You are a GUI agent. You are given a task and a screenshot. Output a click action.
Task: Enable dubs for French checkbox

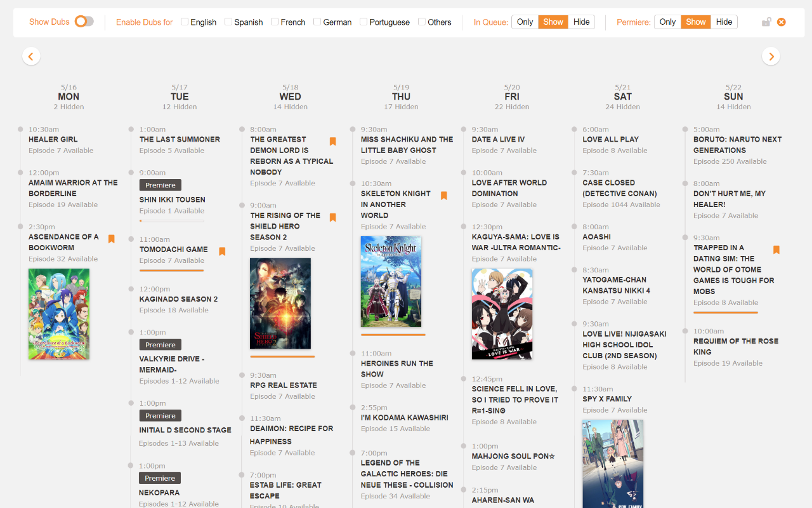tap(275, 22)
